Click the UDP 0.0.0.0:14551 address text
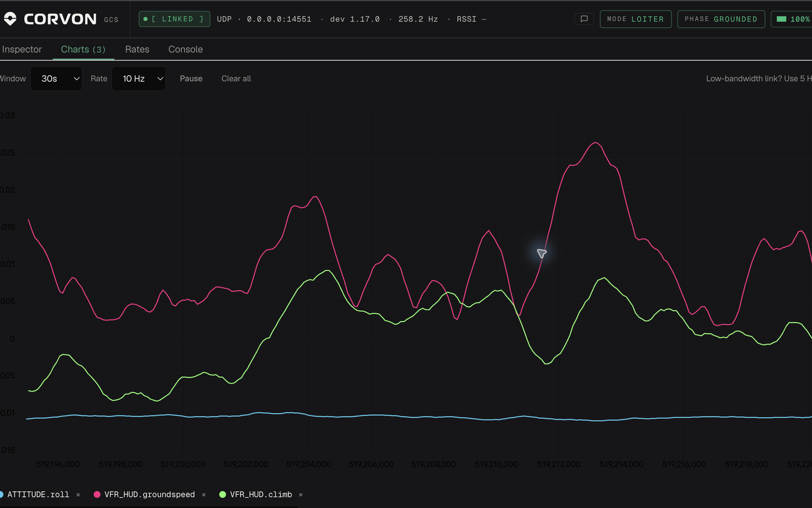The height and width of the screenshot is (508, 812). (264, 19)
